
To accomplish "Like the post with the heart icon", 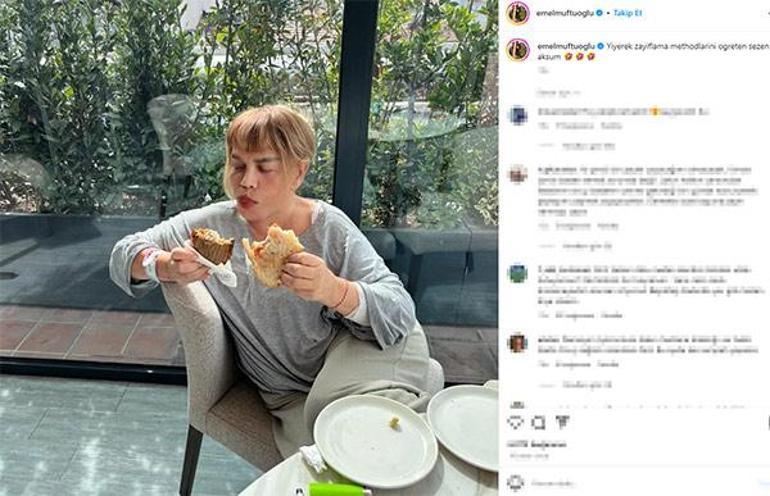I will [x=515, y=423].
